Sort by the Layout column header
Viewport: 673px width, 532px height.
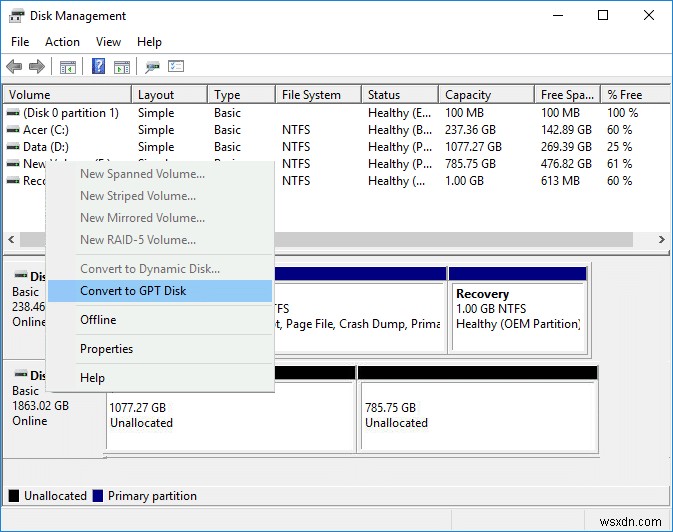(170, 95)
